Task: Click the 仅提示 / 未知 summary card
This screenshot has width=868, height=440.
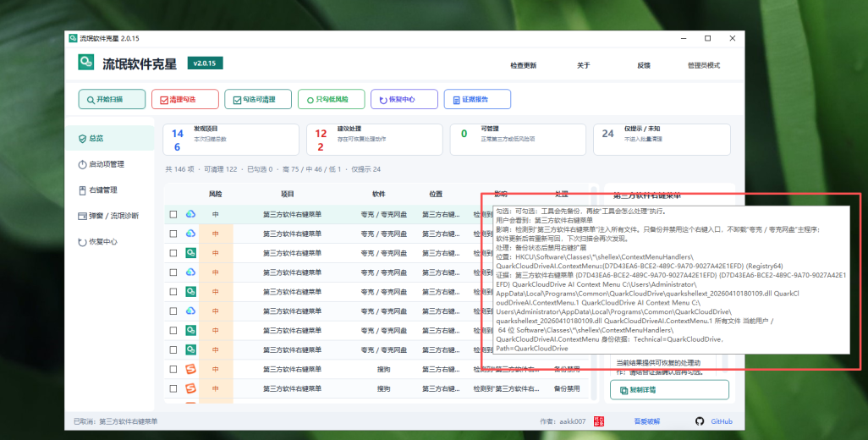Action: click(x=662, y=140)
